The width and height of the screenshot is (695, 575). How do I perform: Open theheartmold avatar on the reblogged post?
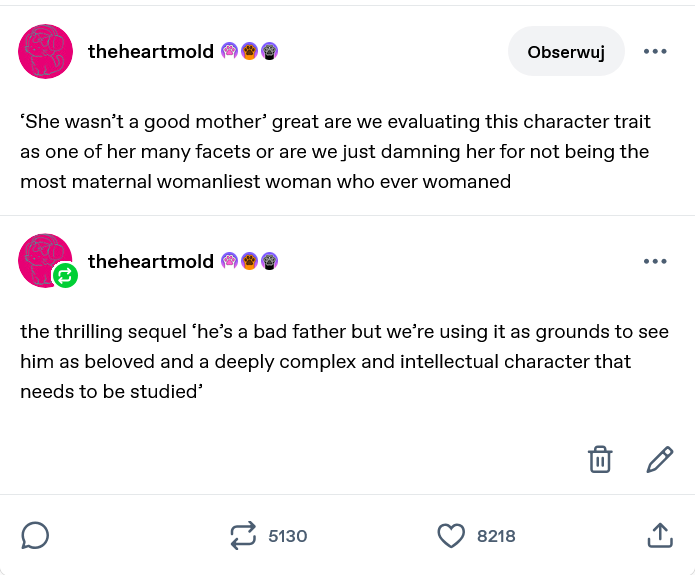point(44,260)
